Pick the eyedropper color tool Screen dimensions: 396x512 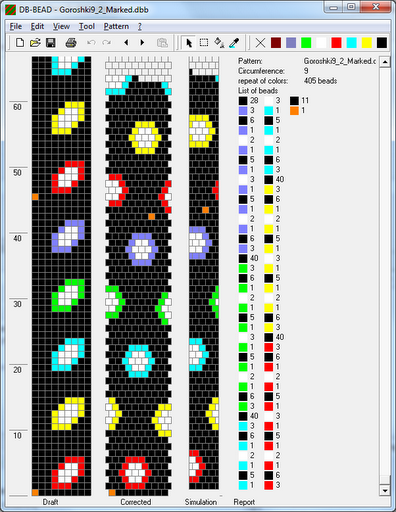click(x=234, y=43)
